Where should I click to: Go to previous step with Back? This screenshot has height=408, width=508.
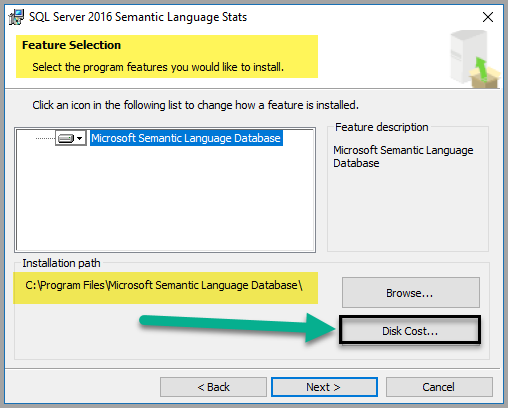click(213, 387)
